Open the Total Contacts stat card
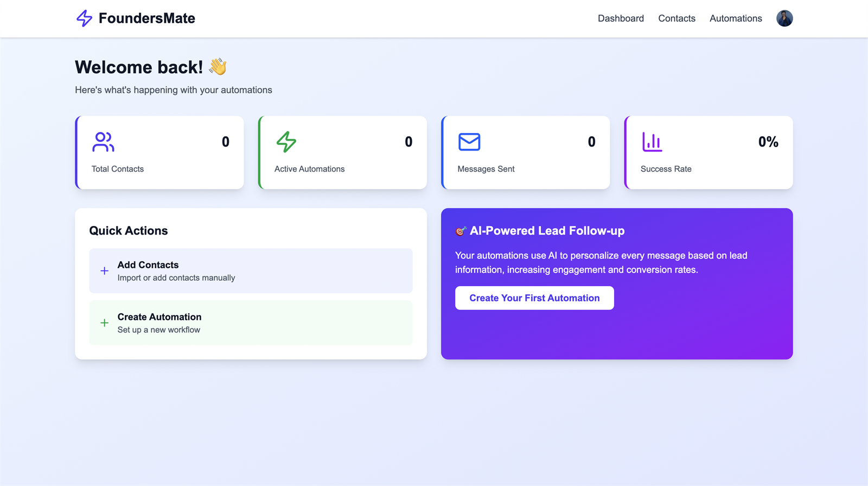 [x=159, y=153]
